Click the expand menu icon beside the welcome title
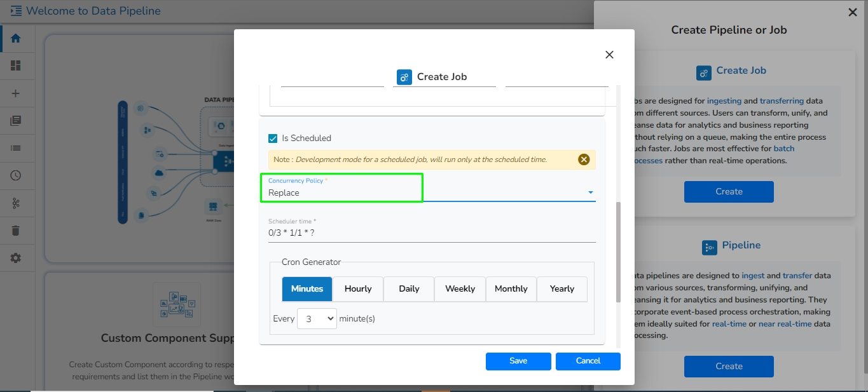868x392 pixels. click(x=16, y=11)
